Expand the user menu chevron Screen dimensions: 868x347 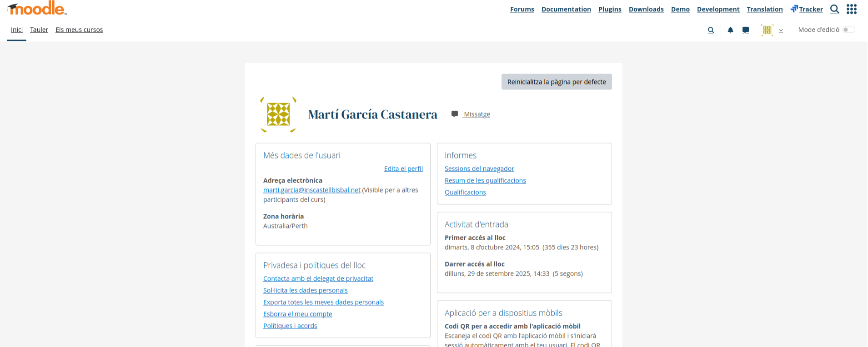point(781,30)
